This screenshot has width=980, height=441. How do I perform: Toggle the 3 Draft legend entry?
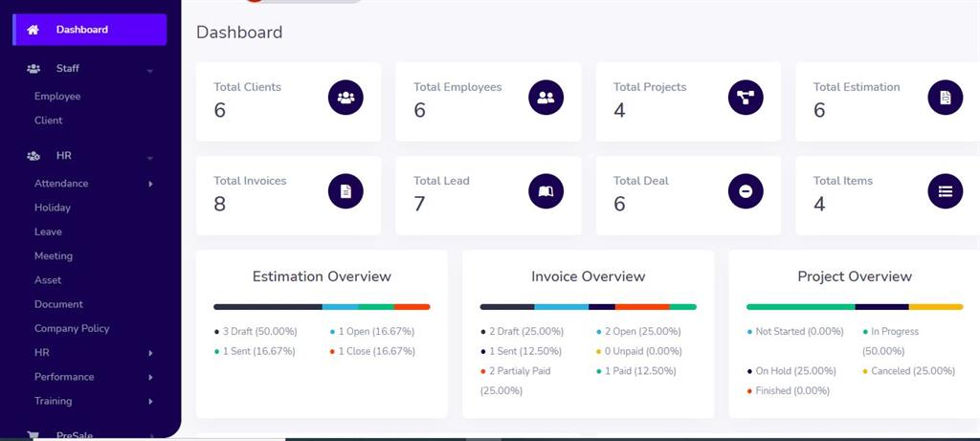click(258, 332)
